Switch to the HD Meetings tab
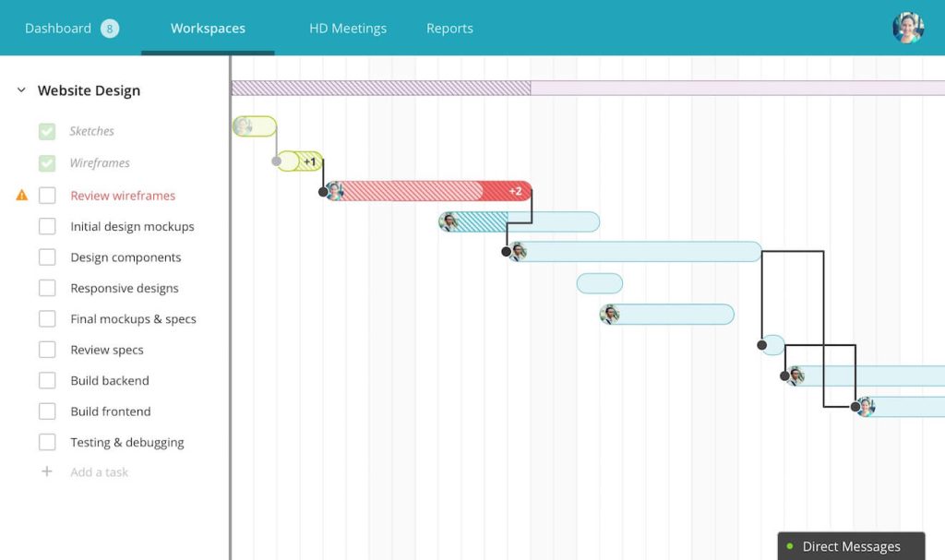This screenshot has height=560, width=945. [348, 28]
